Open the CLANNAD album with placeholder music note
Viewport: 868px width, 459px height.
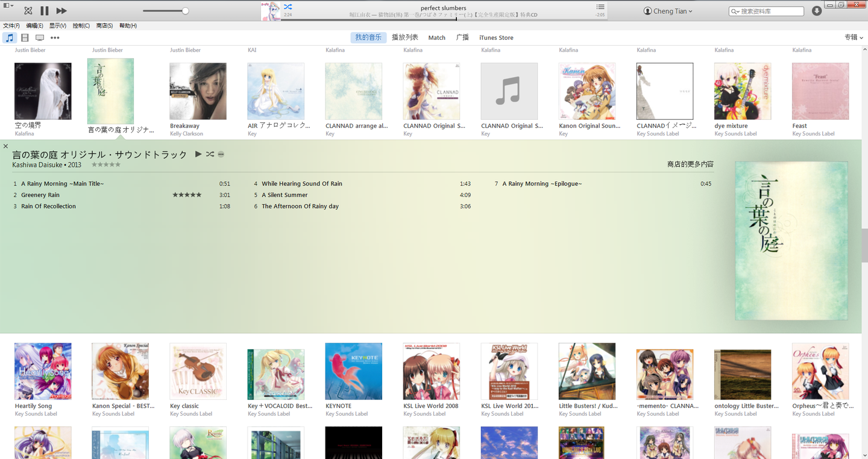pyautogui.click(x=509, y=91)
